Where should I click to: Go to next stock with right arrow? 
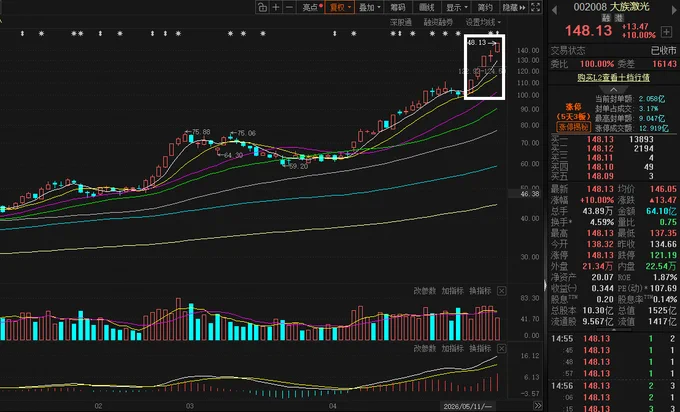pos(675,10)
